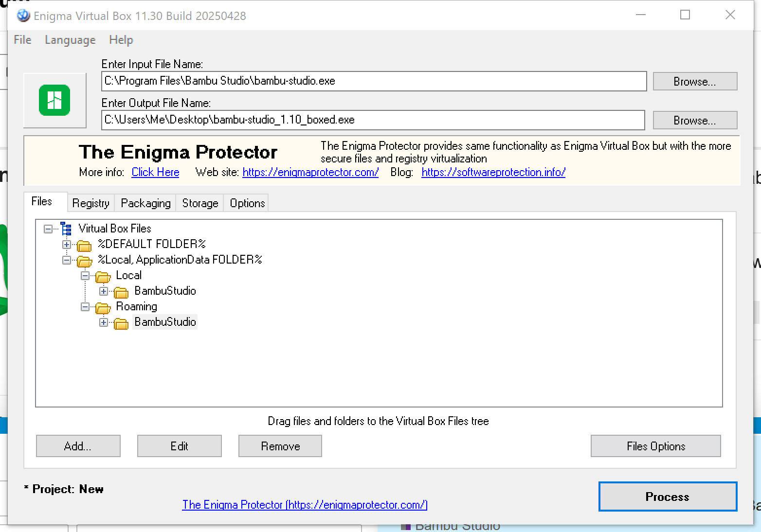Click the Virtual Box Files root tree icon
The width and height of the screenshot is (761, 532).
(66, 229)
